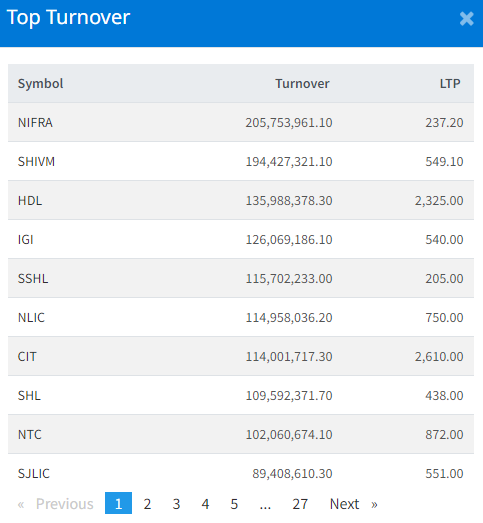Screen dimensions: 483x523
Task: Select the NTC row
Action: [x=241, y=435]
